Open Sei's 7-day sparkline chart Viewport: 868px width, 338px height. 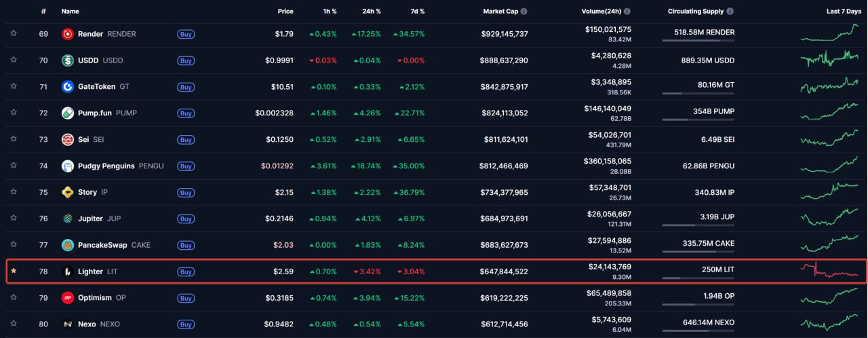click(x=829, y=139)
